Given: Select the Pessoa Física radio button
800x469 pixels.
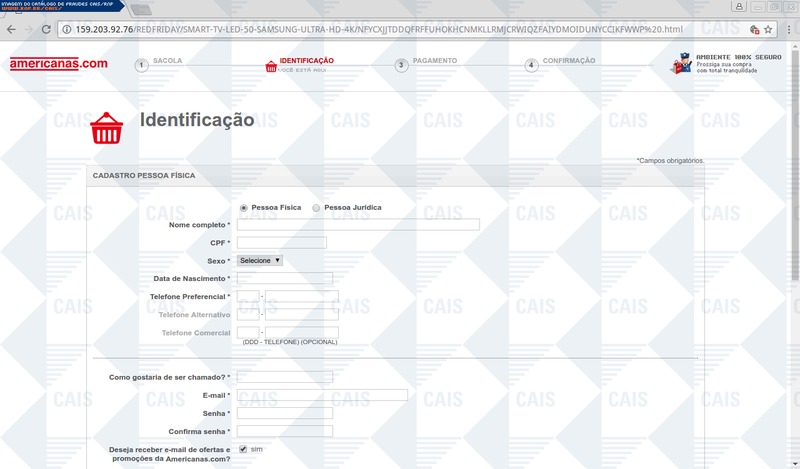Looking at the screenshot, I should click(244, 208).
